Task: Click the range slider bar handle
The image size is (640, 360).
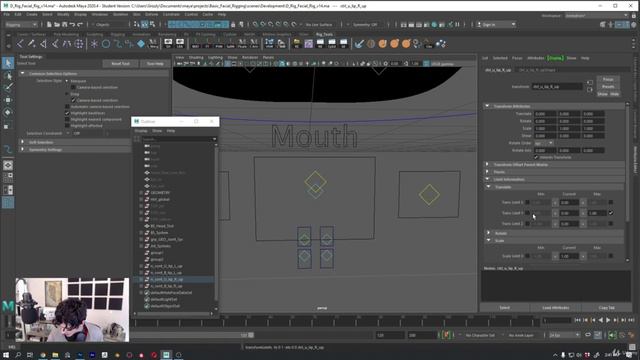Action: [x=251, y=335]
